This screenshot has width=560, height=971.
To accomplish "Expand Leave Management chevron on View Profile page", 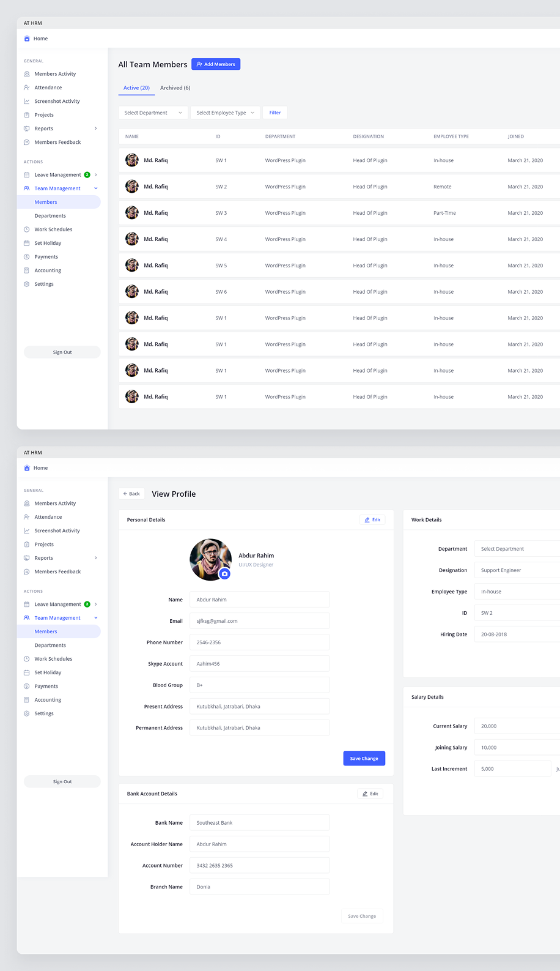I will point(96,605).
